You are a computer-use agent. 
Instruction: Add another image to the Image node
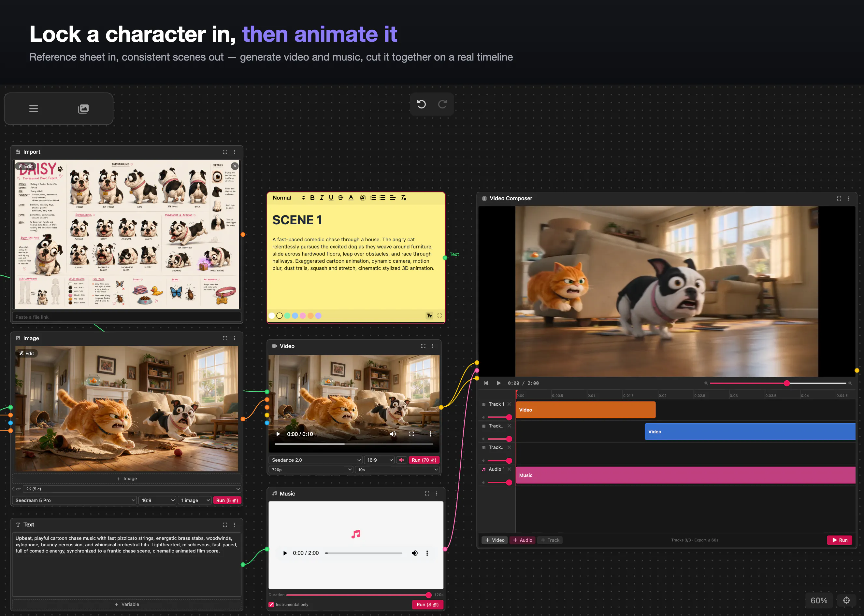pyautogui.click(x=127, y=479)
